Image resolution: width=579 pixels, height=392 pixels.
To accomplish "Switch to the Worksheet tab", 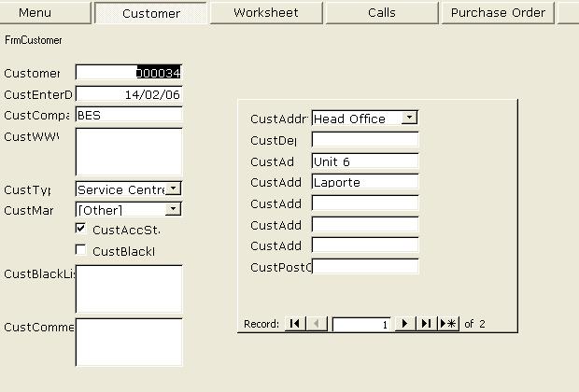I will (x=266, y=13).
